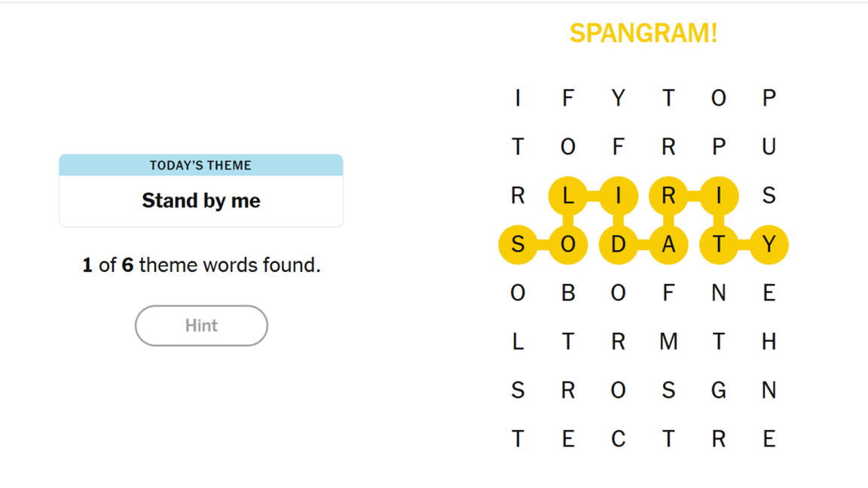The width and height of the screenshot is (868, 488).
Task: Click the unhighlighted Y in the top row
Action: point(618,98)
